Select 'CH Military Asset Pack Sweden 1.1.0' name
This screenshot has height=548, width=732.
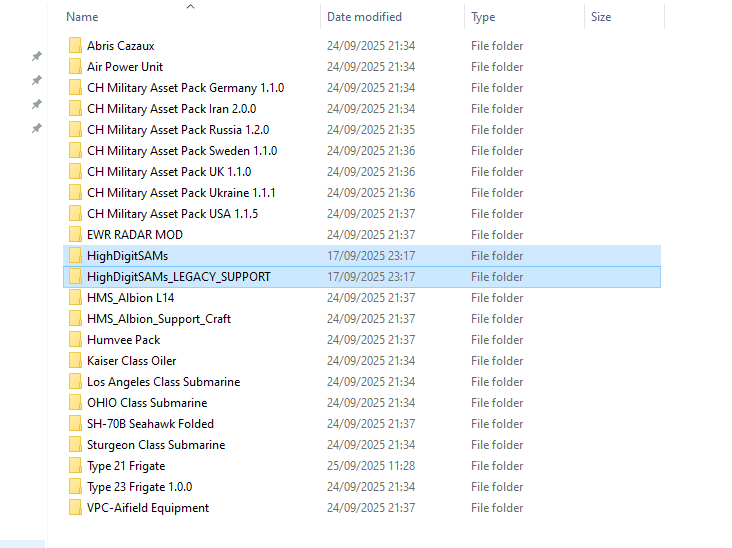pyautogui.click(x=182, y=151)
